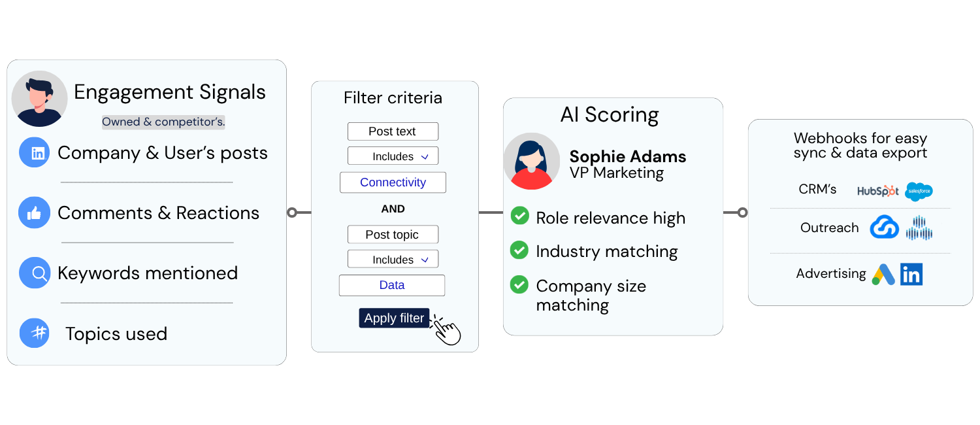Click the hashtag Topics used icon
Viewport: 980px width, 425px height.
click(x=35, y=333)
